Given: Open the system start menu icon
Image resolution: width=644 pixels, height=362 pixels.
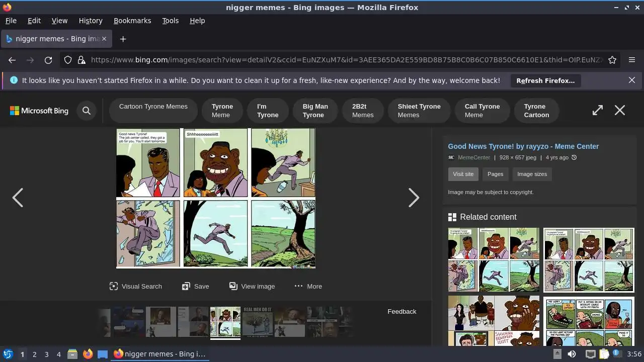Looking at the screenshot, I should click(8, 354).
